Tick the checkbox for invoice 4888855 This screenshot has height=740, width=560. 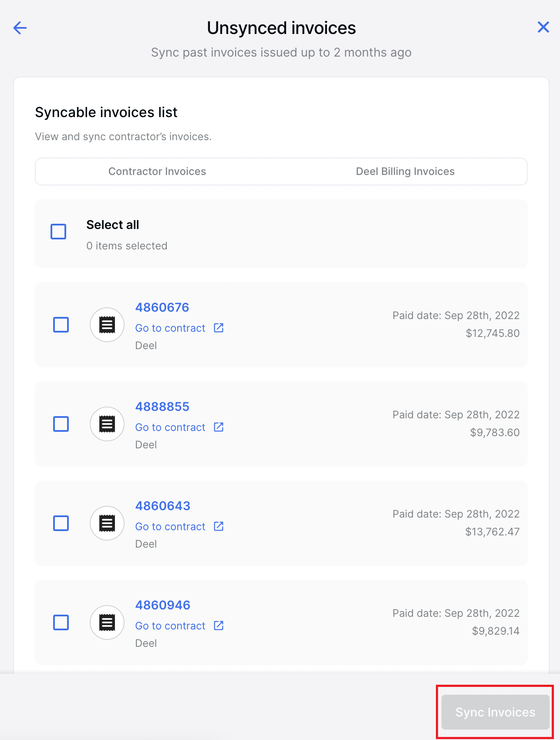61,424
